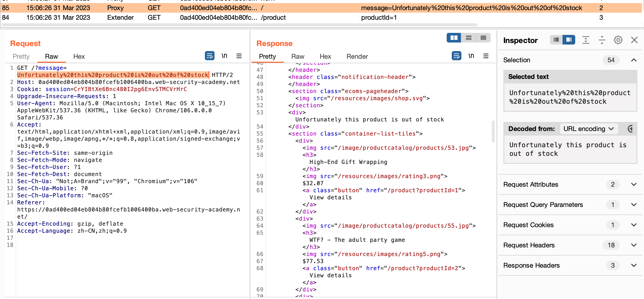The height and width of the screenshot is (299, 644).
Task: Expand the Request Headers section
Action: (634, 245)
